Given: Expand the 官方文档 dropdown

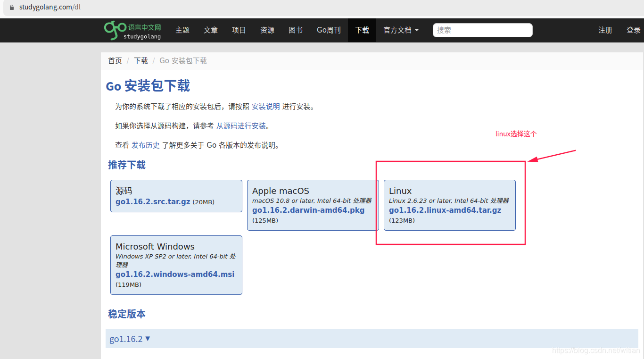Looking at the screenshot, I should pos(401,30).
